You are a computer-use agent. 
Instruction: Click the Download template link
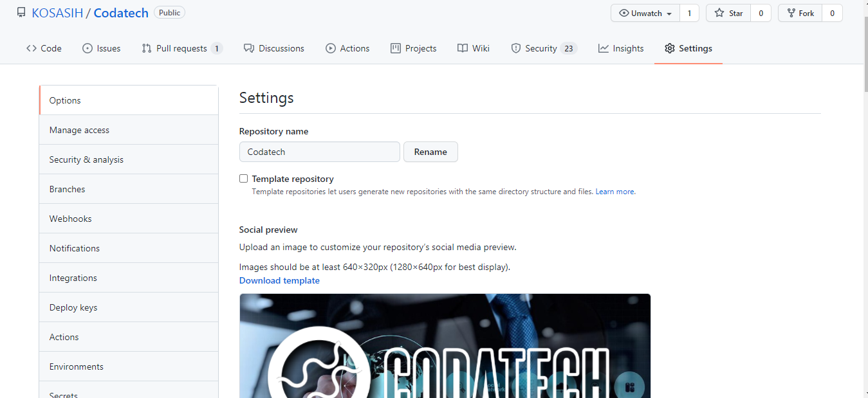click(x=279, y=280)
